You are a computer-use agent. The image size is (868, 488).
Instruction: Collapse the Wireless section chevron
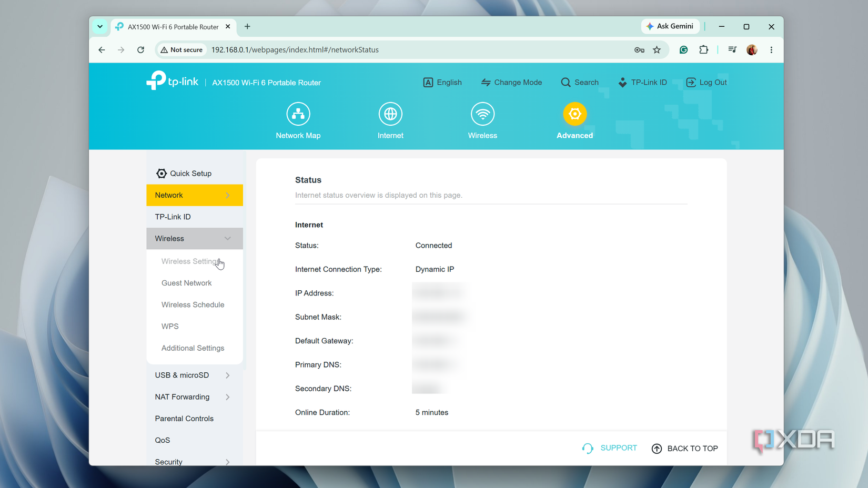click(x=228, y=239)
